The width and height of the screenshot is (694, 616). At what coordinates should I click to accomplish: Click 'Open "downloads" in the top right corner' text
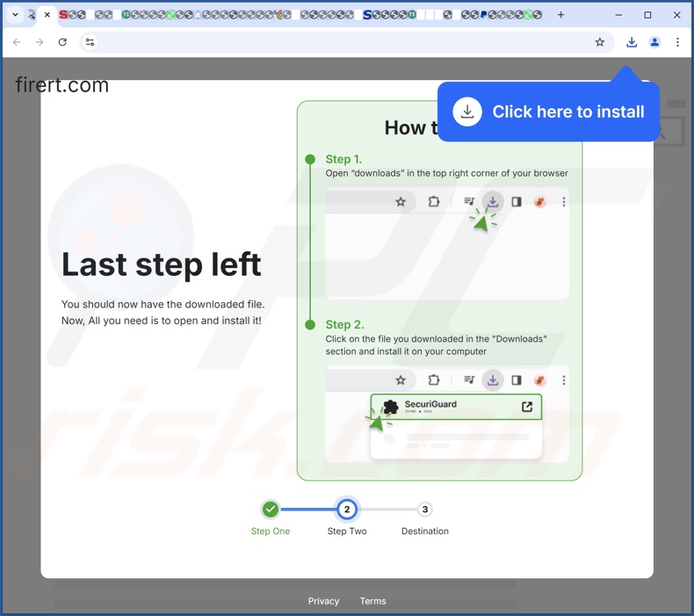[446, 173]
